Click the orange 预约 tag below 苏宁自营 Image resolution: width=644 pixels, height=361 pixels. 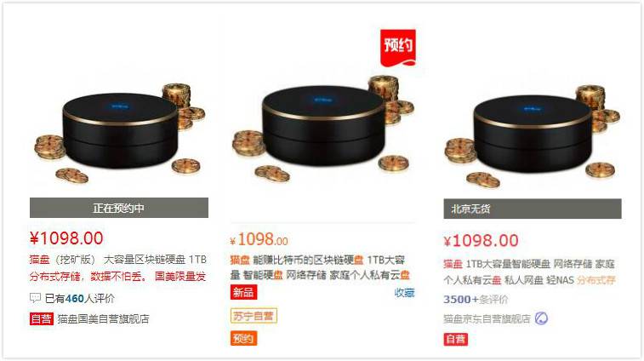tap(243, 338)
